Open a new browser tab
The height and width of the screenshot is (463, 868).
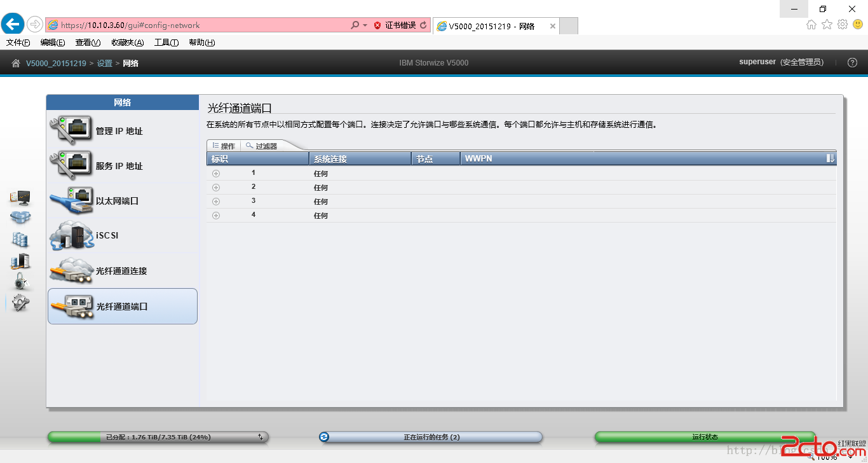pos(569,26)
